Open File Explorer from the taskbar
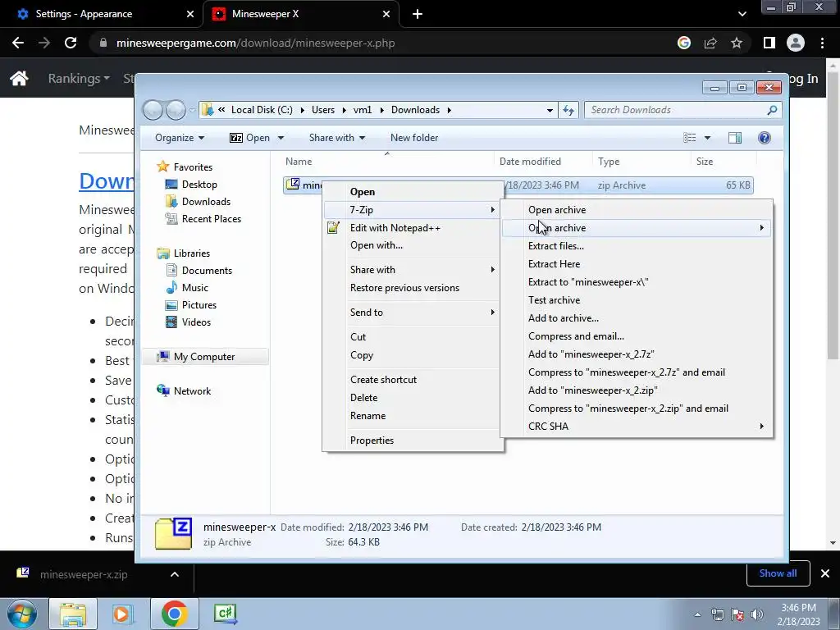 coord(73,614)
